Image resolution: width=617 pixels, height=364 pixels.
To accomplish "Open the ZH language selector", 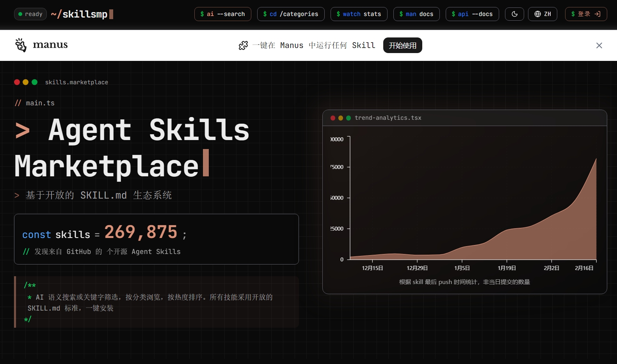I will click(x=542, y=14).
